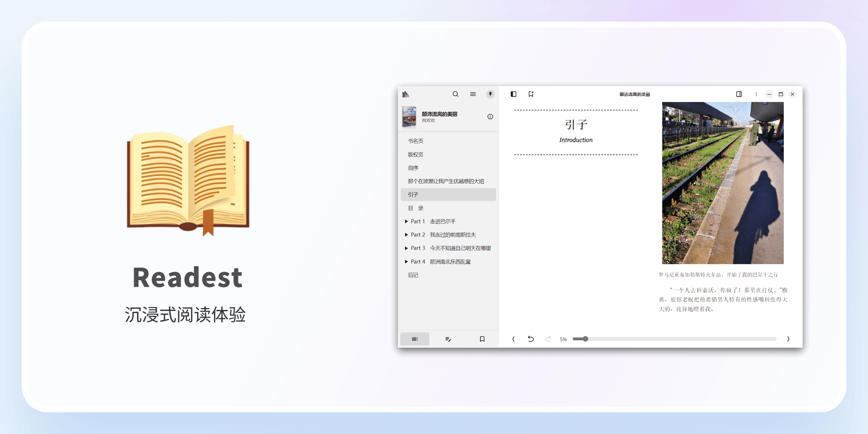Toggle the notebook side panel
This screenshot has height=434, width=868.
pos(739,94)
